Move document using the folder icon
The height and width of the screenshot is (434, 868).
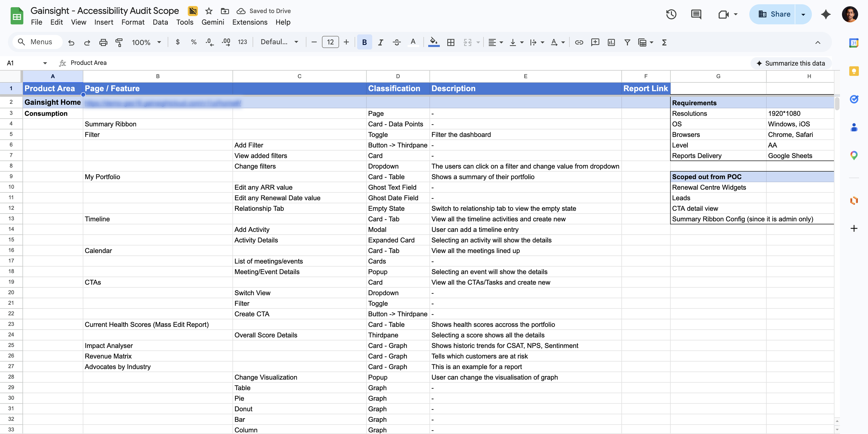(x=225, y=11)
